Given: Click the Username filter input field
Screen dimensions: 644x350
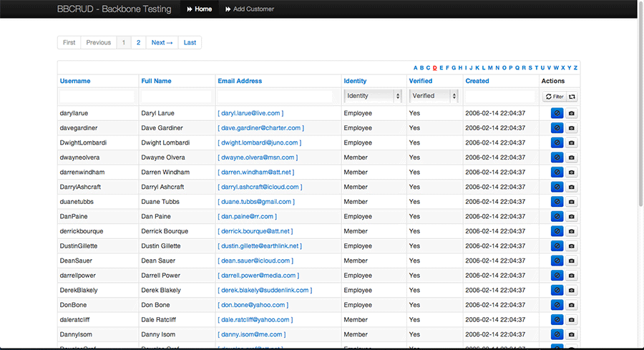Looking at the screenshot, I should click(97, 97).
